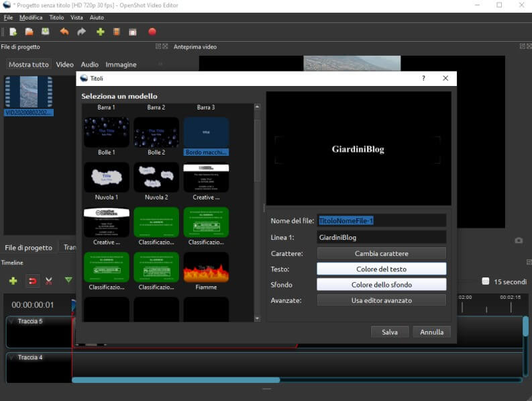
Task: Switch to the File di progetto bottom tab
Action: [28, 248]
